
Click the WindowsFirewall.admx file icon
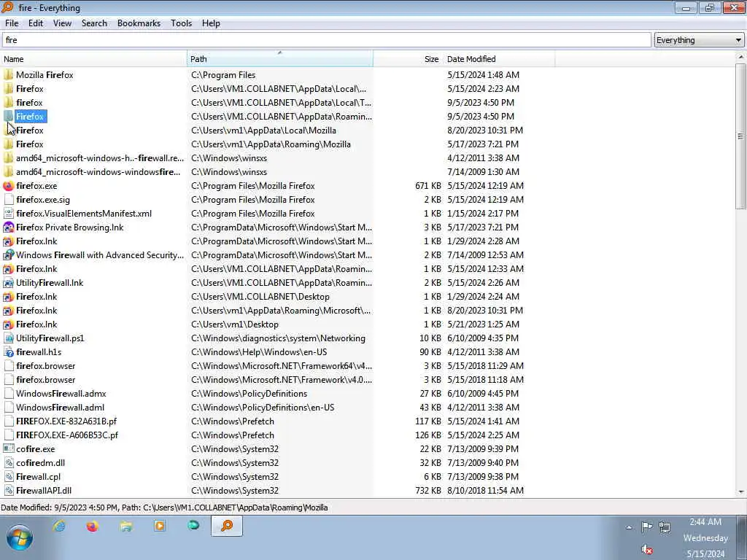(x=8, y=393)
